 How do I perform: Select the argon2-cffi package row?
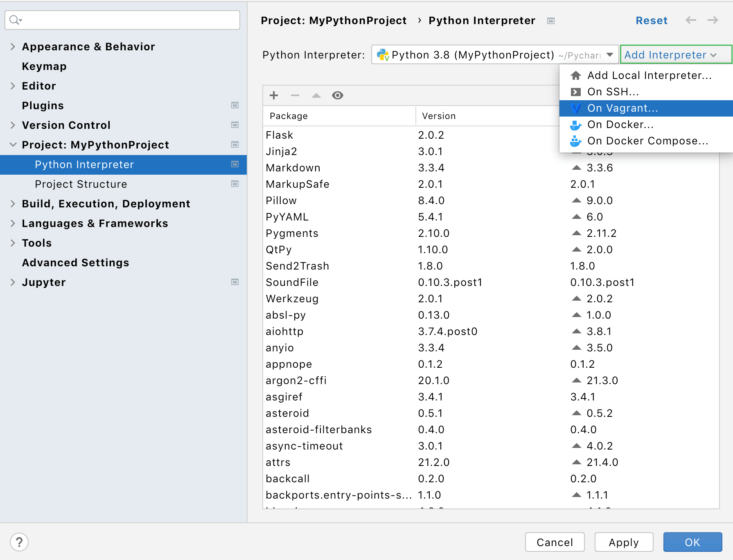(x=491, y=380)
